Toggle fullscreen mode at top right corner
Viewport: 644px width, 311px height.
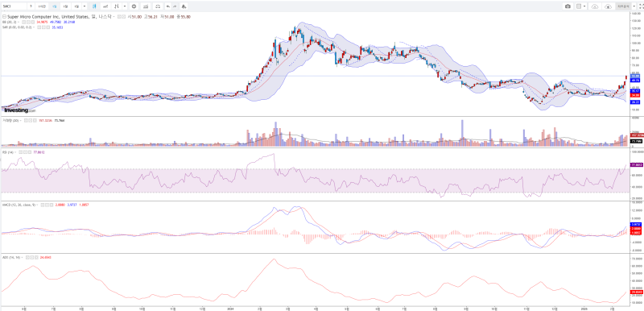point(641,6)
